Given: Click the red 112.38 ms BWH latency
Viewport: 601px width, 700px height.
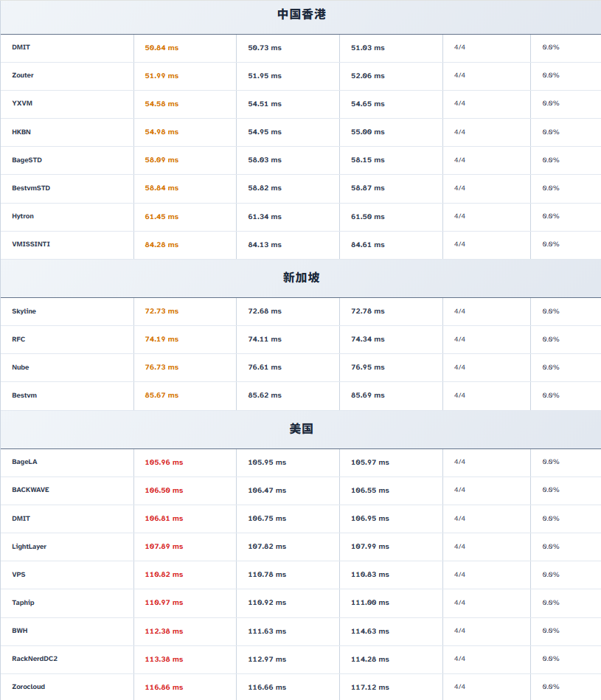Looking at the screenshot, I should (164, 631).
